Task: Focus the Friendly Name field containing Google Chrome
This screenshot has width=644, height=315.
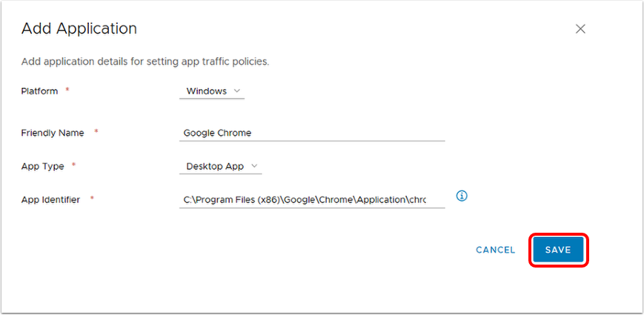Action: [x=311, y=133]
